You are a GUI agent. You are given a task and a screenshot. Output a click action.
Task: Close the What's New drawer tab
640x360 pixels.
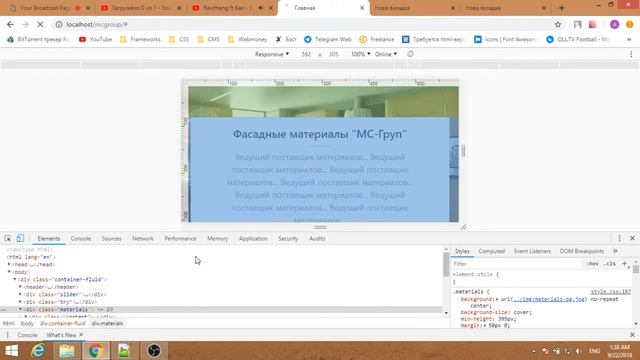81,335
